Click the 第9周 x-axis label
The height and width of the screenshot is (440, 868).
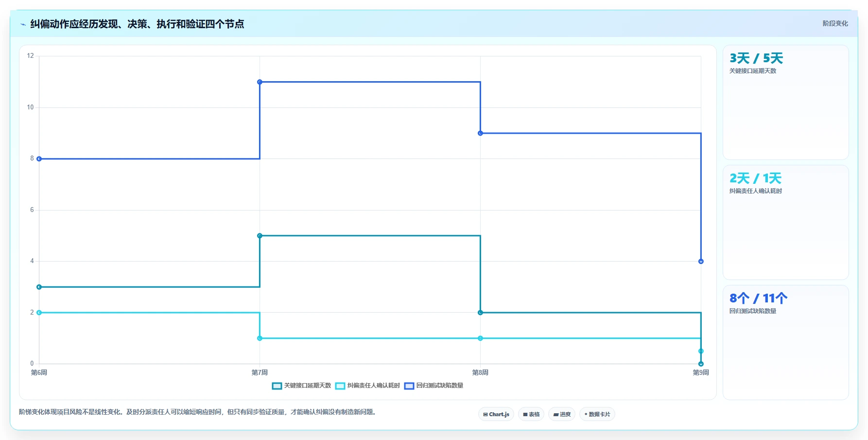pyautogui.click(x=701, y=372)
